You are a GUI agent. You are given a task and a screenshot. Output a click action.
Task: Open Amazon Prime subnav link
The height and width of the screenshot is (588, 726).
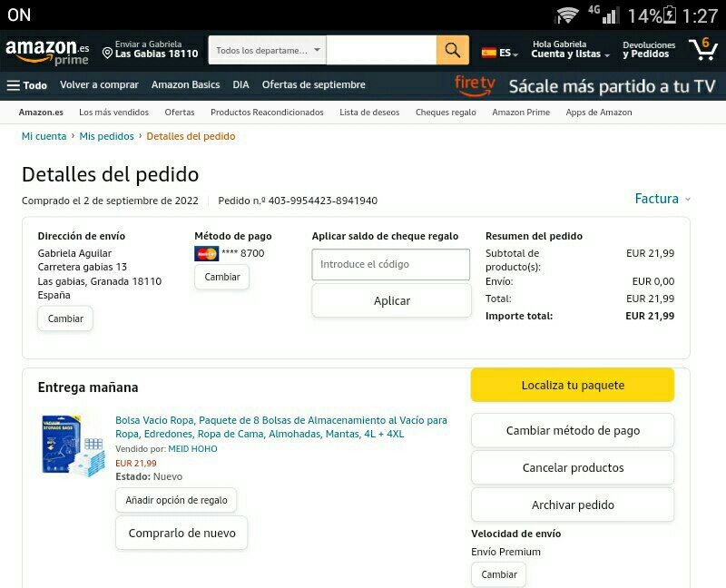(x=521, y=112)
